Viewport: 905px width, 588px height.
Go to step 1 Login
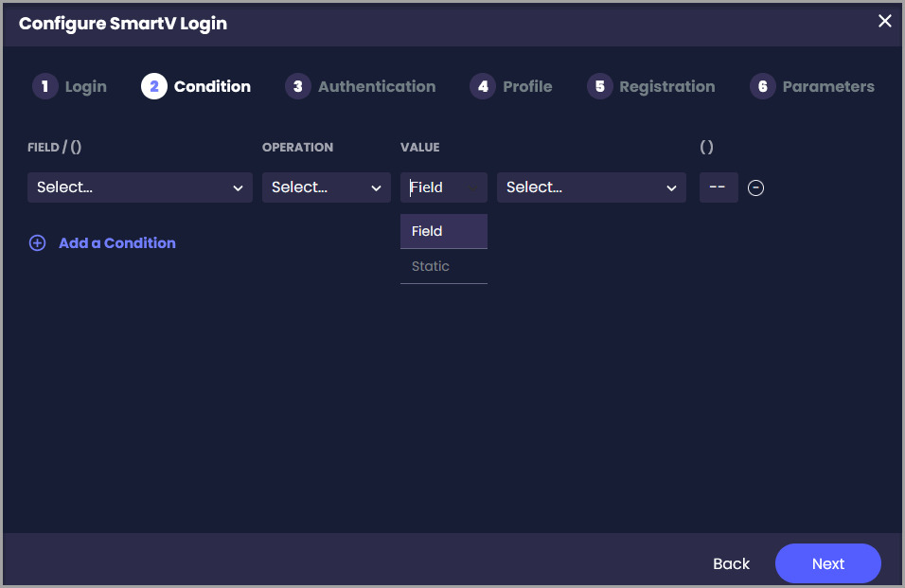tap(69, 86)
